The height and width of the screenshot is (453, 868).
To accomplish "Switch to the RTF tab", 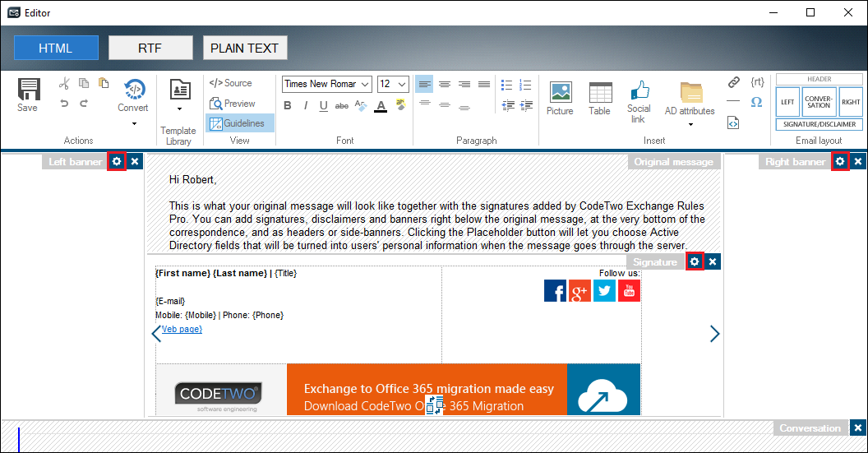I will [x=150, y=48].
